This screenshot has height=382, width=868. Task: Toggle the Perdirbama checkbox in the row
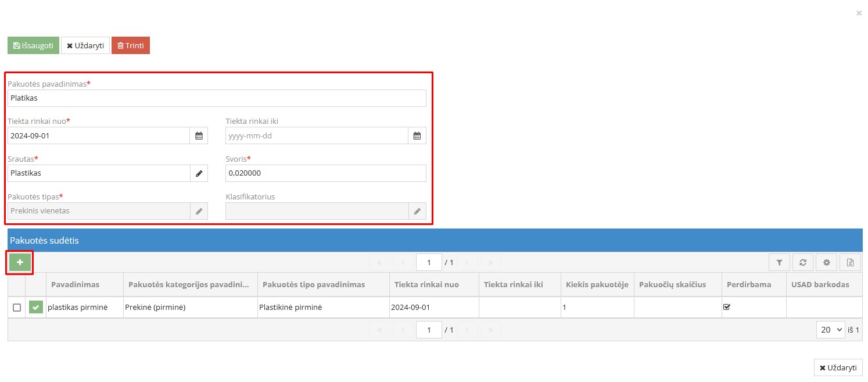(x=726, y=307)
